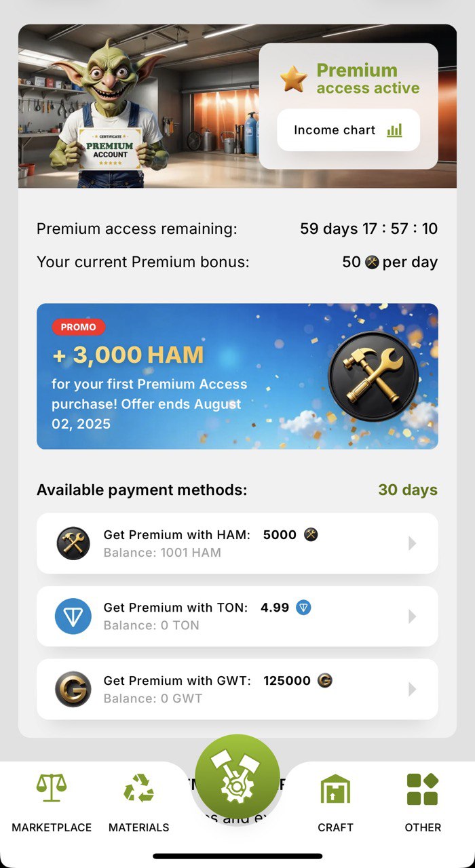Open the Income chart button
The height and width of the screenshot is (868, 475).
(x=348, y=130)
